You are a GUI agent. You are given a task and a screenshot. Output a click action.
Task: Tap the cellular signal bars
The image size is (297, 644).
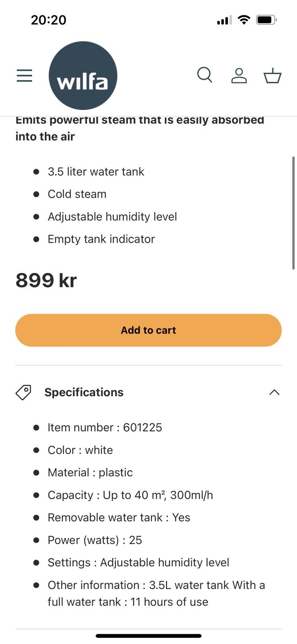coord(224,20)
